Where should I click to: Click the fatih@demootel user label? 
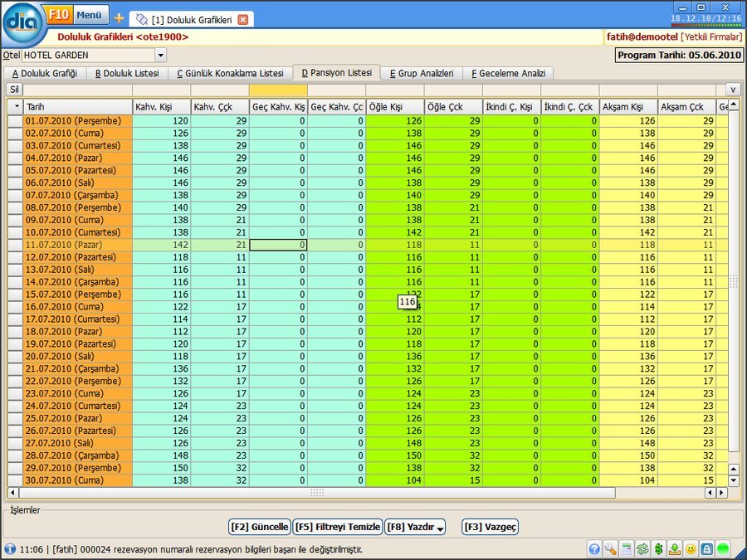642,37
